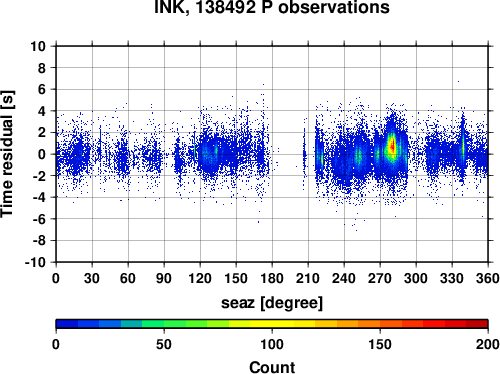Viewport: 500px width, 374px height.
Task: Click the seaz [degree] axis label
Action: (x=272, y=303)
